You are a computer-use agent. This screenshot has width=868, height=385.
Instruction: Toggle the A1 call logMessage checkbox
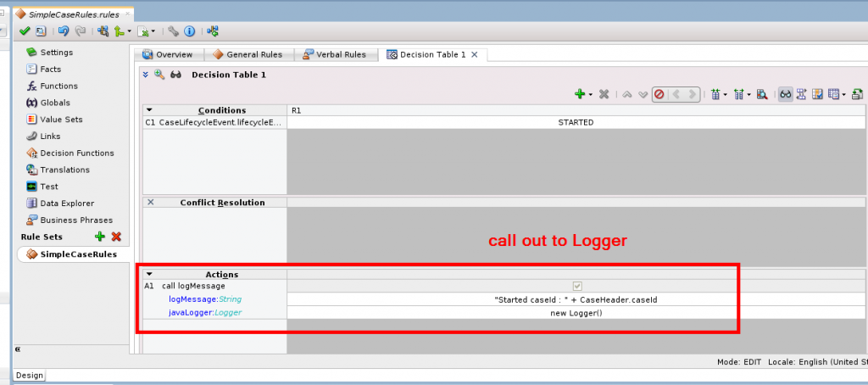coord(577,286)
